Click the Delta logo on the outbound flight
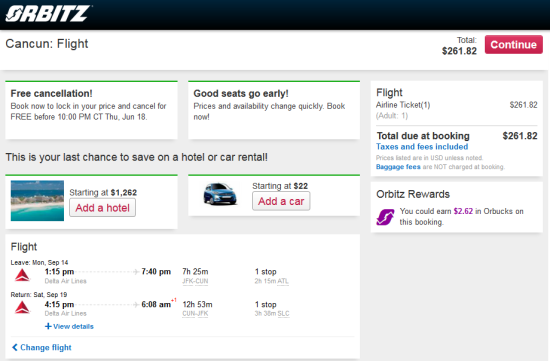550x361 pixels. click(x=22, y=275)
